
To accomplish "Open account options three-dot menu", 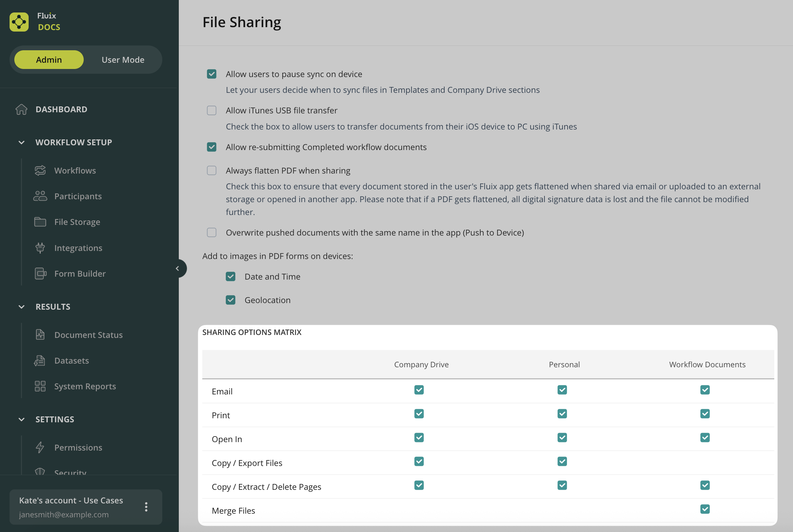I will coord(146,507).
